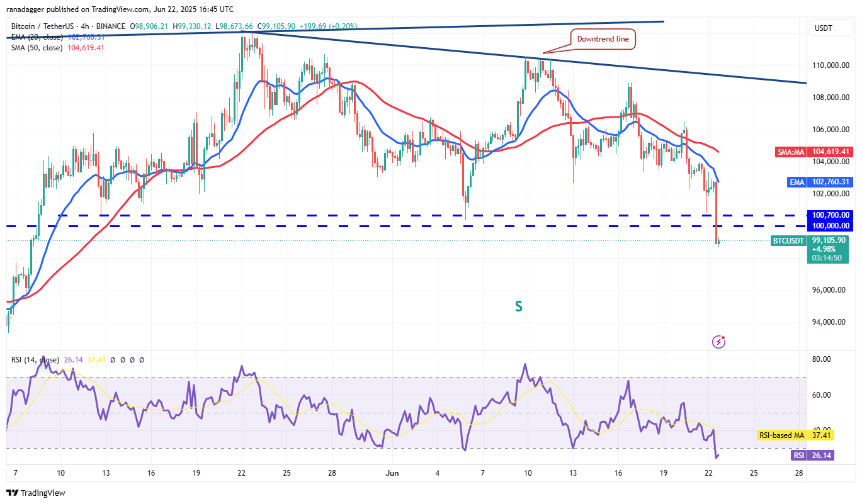Click the green S marker on chart
The width and height of the screenshot is (862, 504).
(519, 306)
